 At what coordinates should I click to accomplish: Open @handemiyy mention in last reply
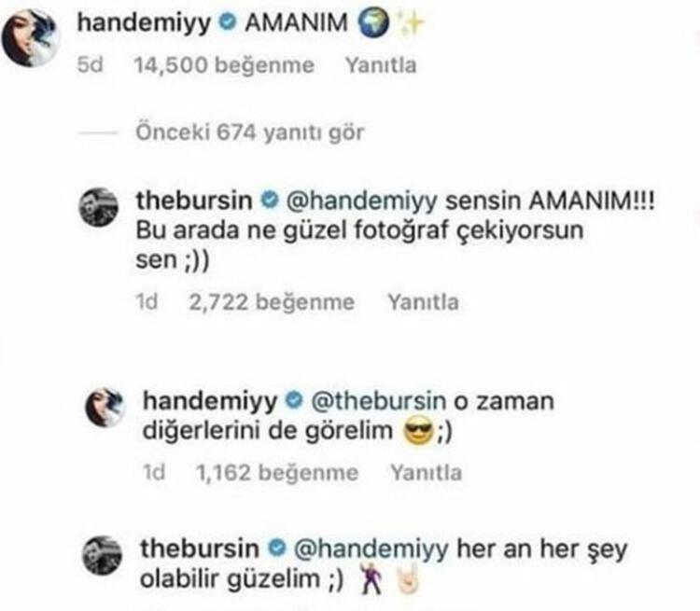pos(371,549)
